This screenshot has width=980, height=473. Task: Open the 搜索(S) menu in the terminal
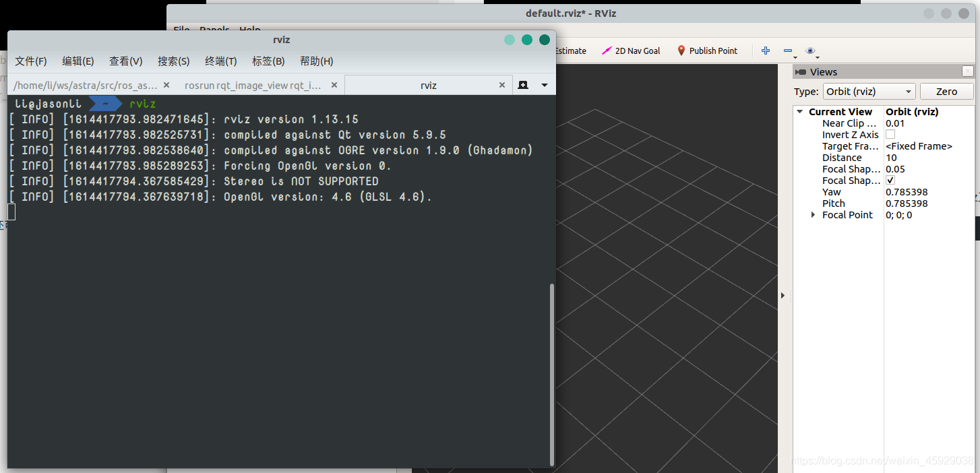(174, 61)
